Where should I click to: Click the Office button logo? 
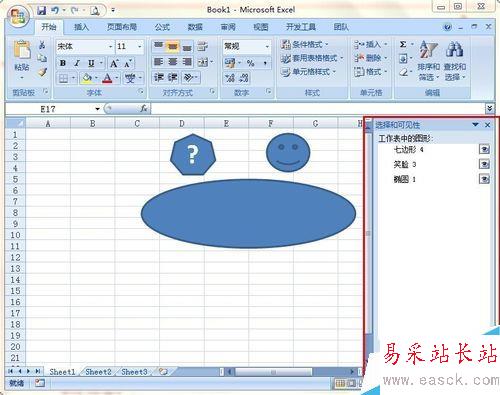(x=18, y=16)
